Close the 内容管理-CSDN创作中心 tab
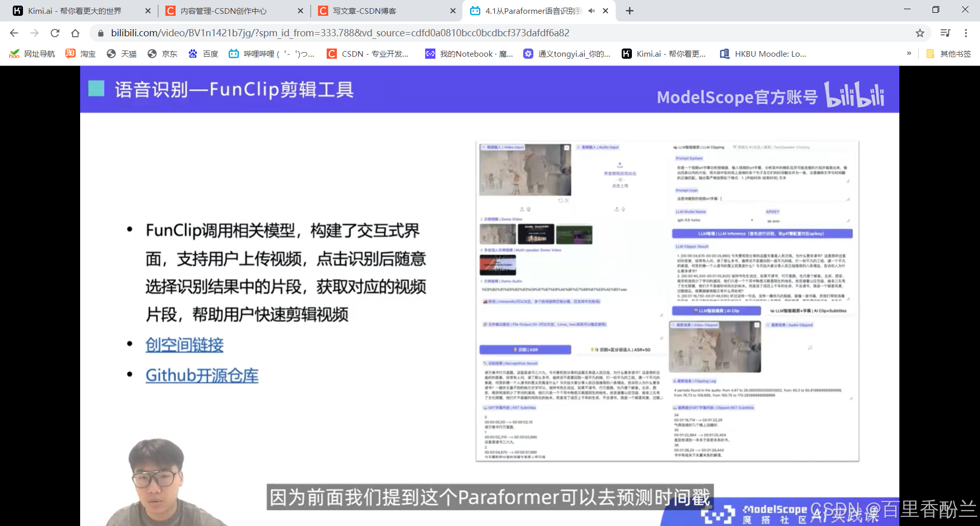Viewport: 980px width, 526px height. tap(300, 11)
